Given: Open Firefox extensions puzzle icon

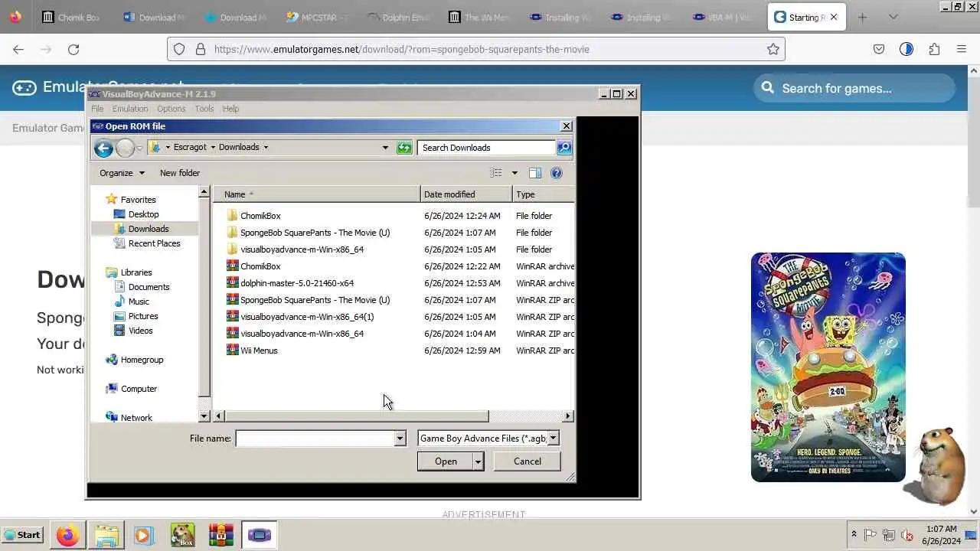Looking at the screenshot, I should point(934,49).
